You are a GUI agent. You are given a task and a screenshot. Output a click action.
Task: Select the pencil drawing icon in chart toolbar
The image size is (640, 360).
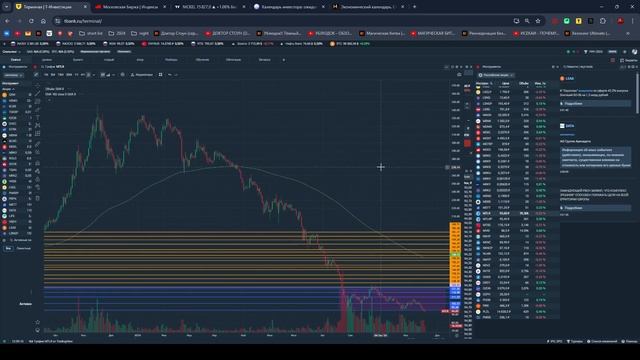[36, 75]
